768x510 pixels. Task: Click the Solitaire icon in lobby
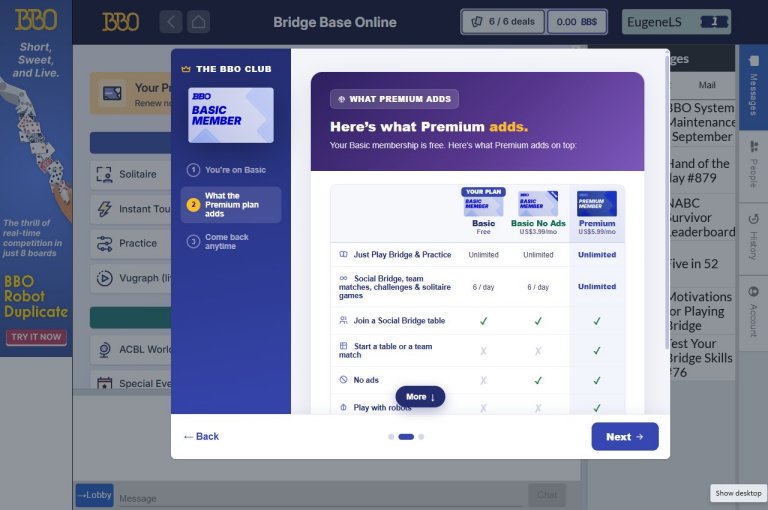tap(104, 174)
